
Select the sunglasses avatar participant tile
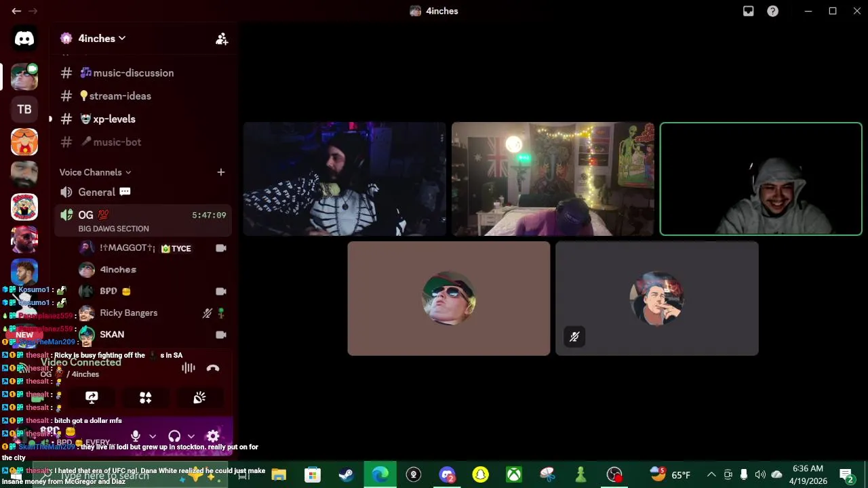click(449, 298)
